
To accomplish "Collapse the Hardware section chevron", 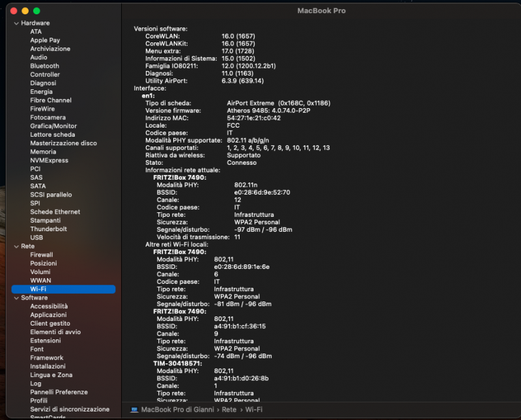I will point(16,23).
